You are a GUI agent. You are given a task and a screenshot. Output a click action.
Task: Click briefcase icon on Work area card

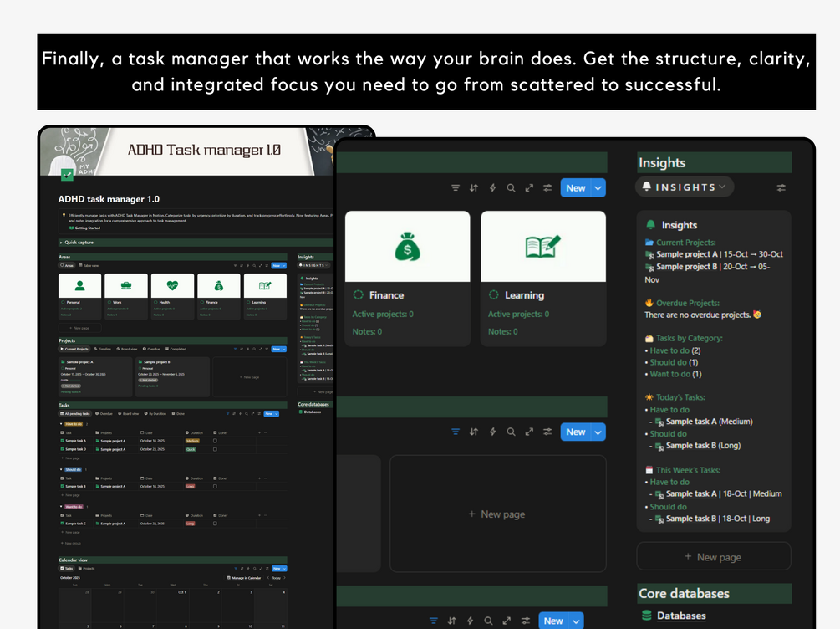coord(126,285)
